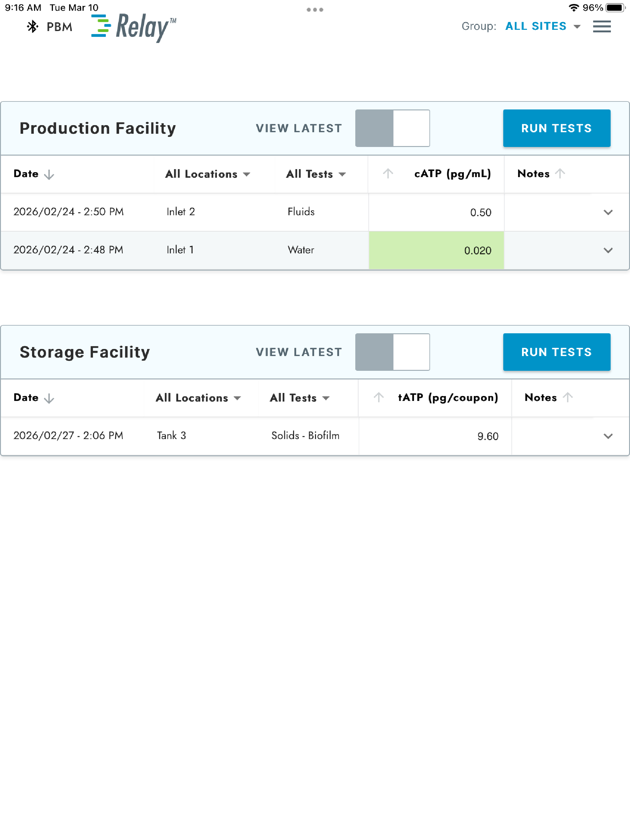Screen dimensions: 630x840
Task: Click the green 0.020 cATP cell
Action: click(x=436, y=250)
